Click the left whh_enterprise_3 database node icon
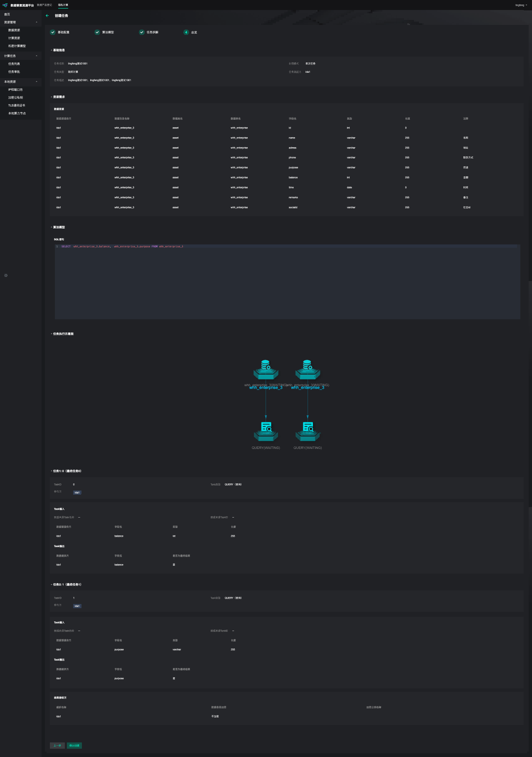This screenshot has height=757, width=532. point(266,370)
